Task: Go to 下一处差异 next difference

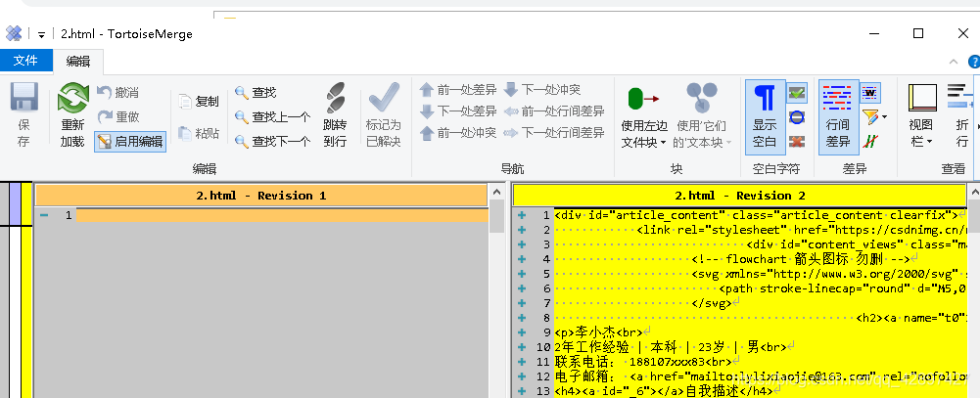Action: (458, 111)
